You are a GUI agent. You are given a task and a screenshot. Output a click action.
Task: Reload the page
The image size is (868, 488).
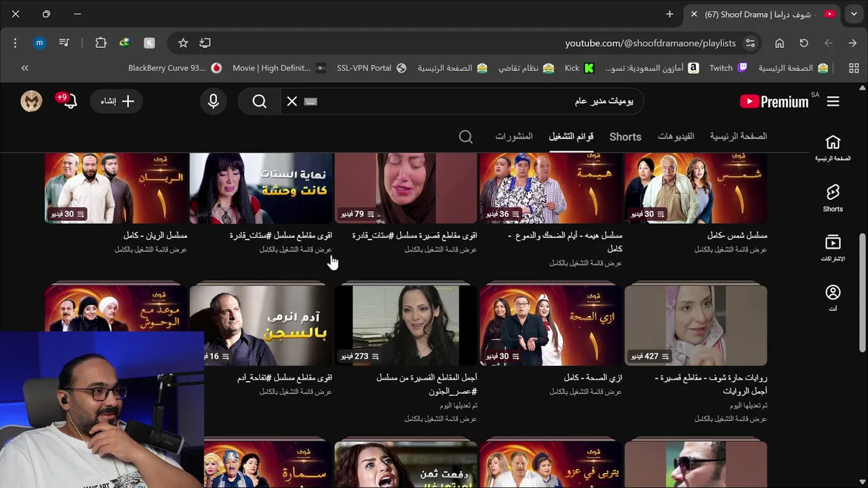(804, 43)
